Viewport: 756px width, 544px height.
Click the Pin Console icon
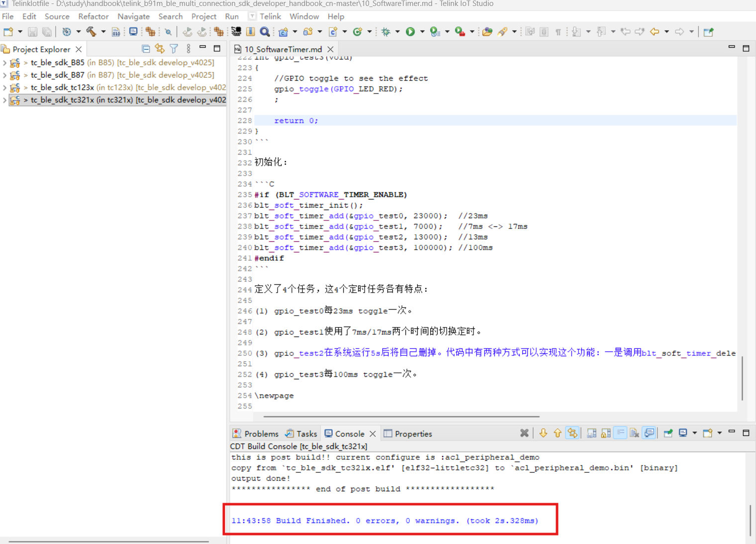pyautogui.click(x=668, y=434)
